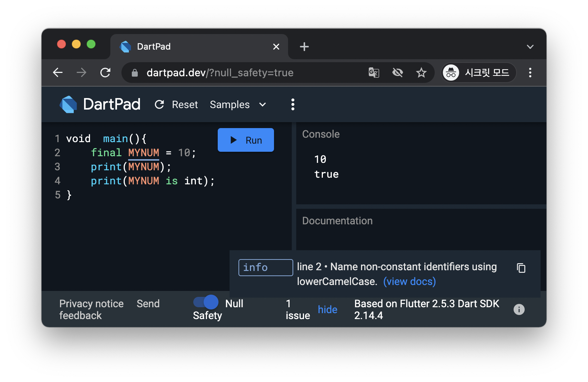This screenshot has height=382, width=588.
Task: Click 'print(MYNUM);' on line 3
Action: pyautogui.click(x=131, y=167)
